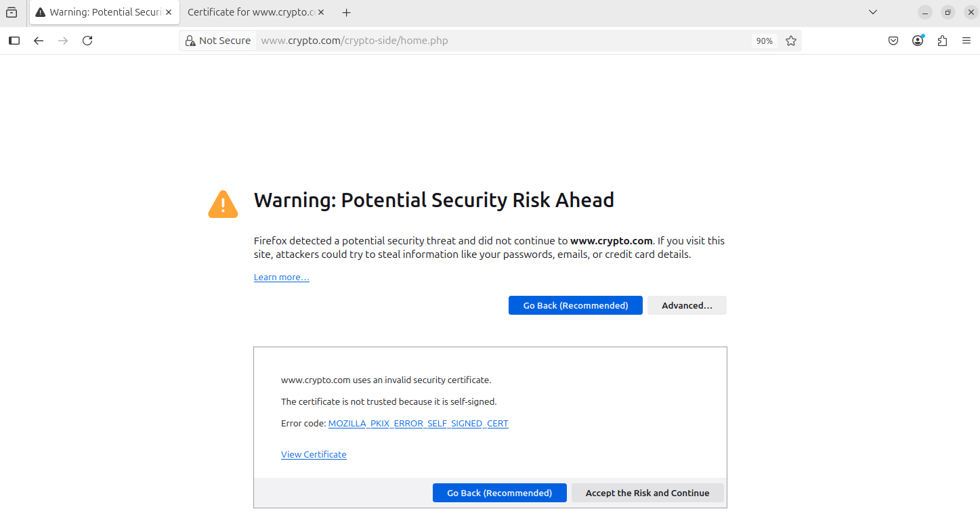Open the application hamburger menu
Screen dimensions: 980x530
[x=966, y=41]
